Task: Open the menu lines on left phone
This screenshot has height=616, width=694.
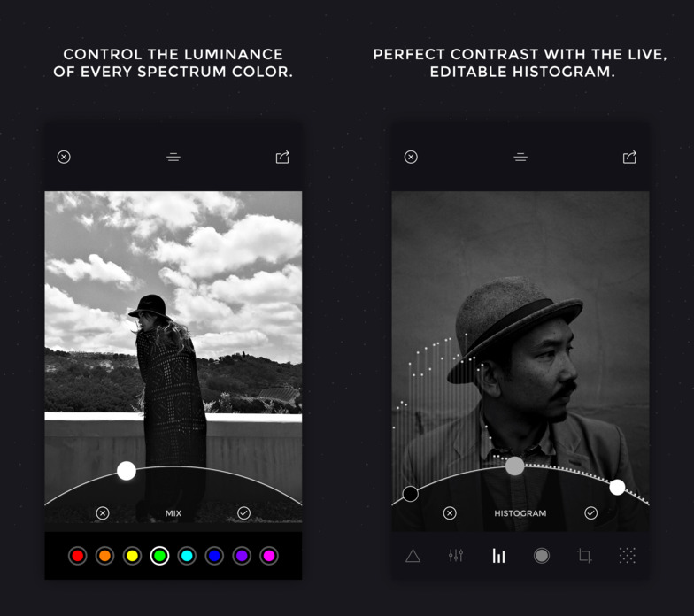Action: click(173, 157)
